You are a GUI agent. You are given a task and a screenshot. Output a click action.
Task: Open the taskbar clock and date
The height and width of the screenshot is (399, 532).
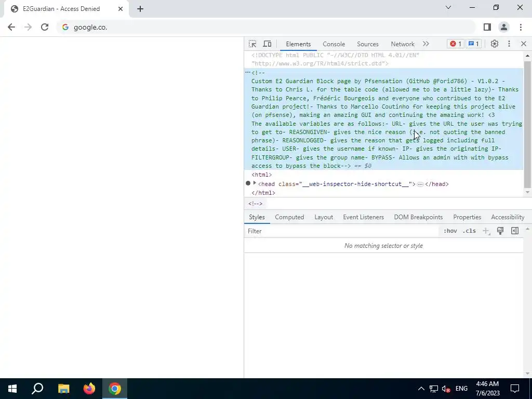[487, 389]
